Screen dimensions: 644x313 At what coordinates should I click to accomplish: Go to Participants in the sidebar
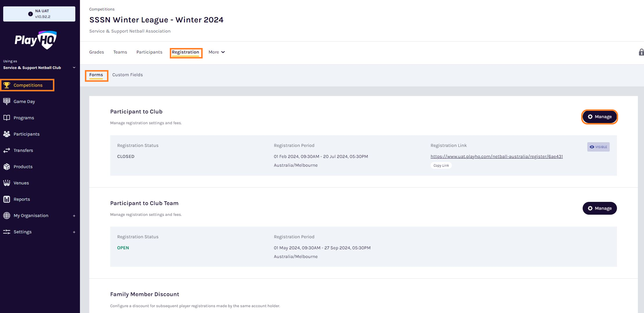pyautogui.click(x=26, y=134)
